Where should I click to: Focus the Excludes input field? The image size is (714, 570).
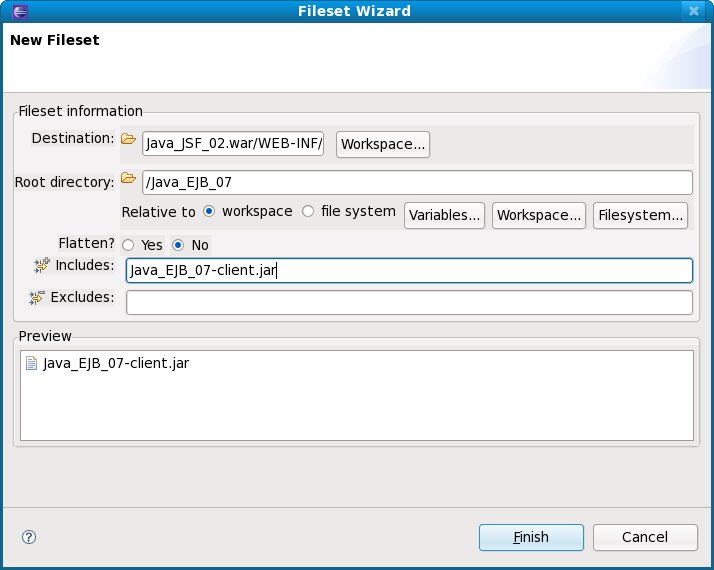pos(409,302)
